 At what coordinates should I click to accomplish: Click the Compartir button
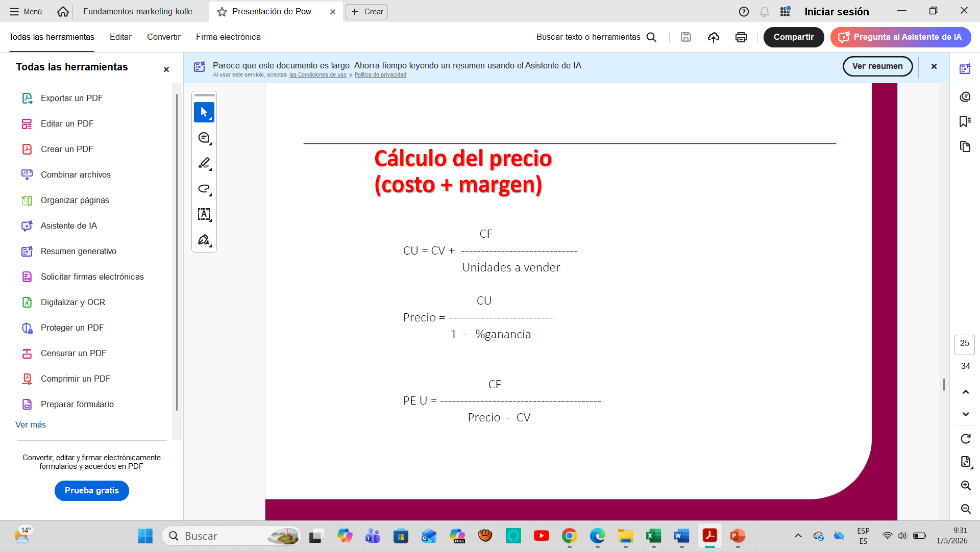pyautogui.click(x=794, y=37)
